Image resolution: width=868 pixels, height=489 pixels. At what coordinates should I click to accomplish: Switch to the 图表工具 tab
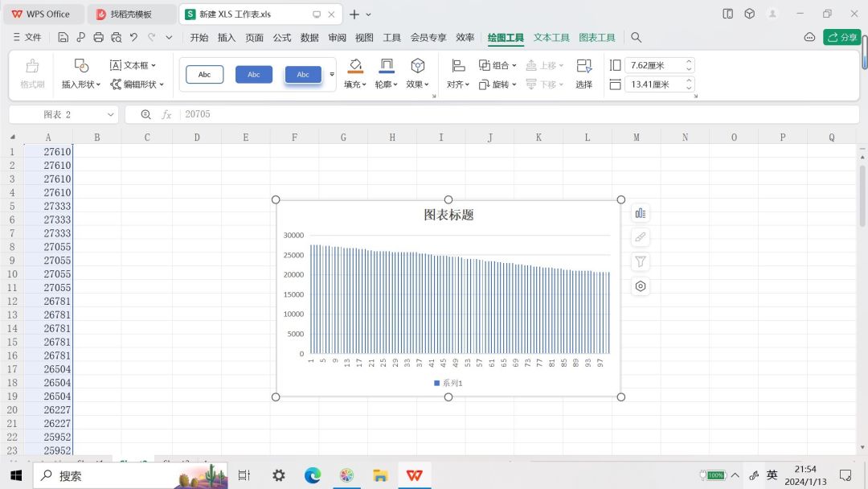pos(596,38)
